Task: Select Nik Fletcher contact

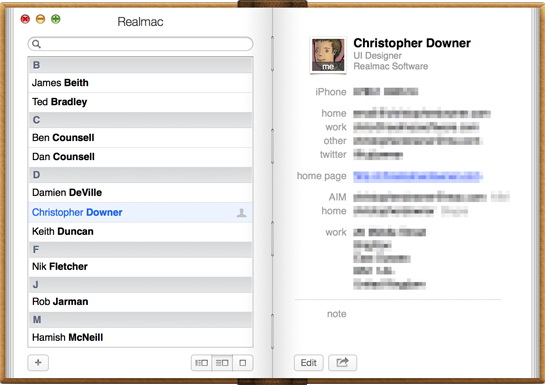Action: coord(140,267)
